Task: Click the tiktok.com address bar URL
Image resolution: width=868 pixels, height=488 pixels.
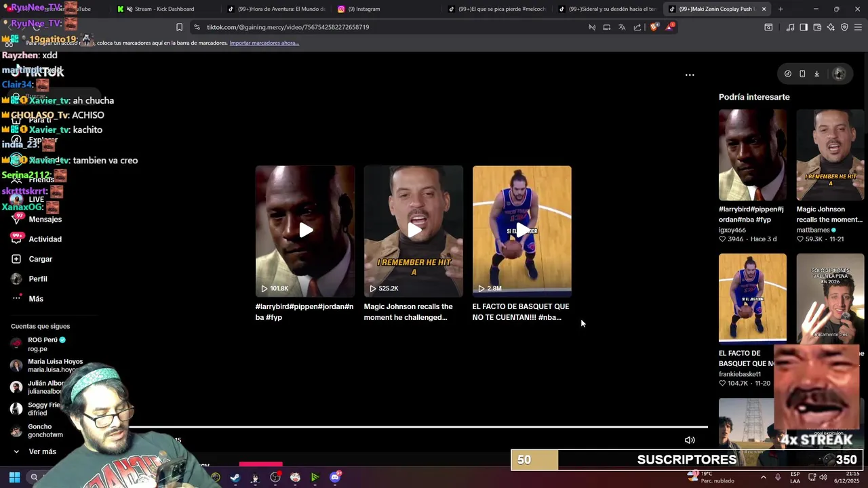Action: pos(288,27)
